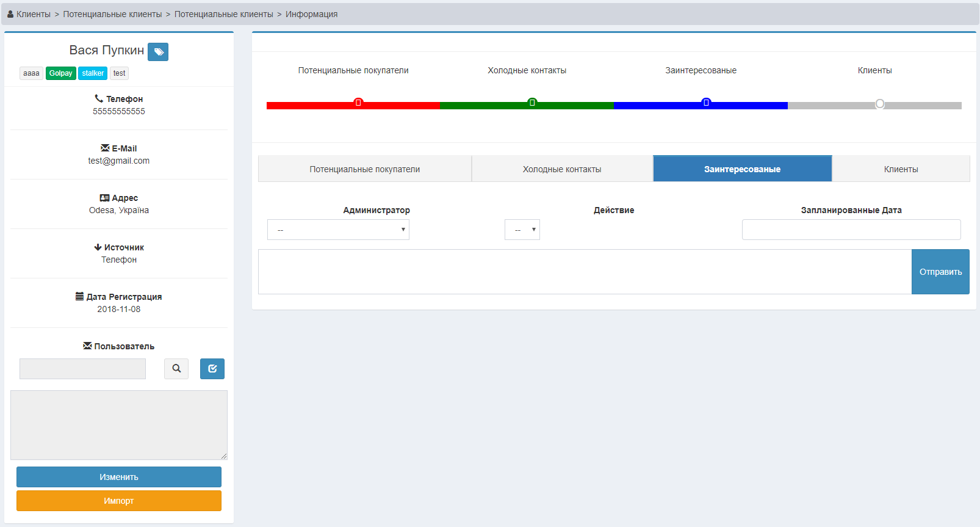The image size is (980, 527).
Task: Click the red marker on the pipeline bar
Action: [x=358, y=103]
